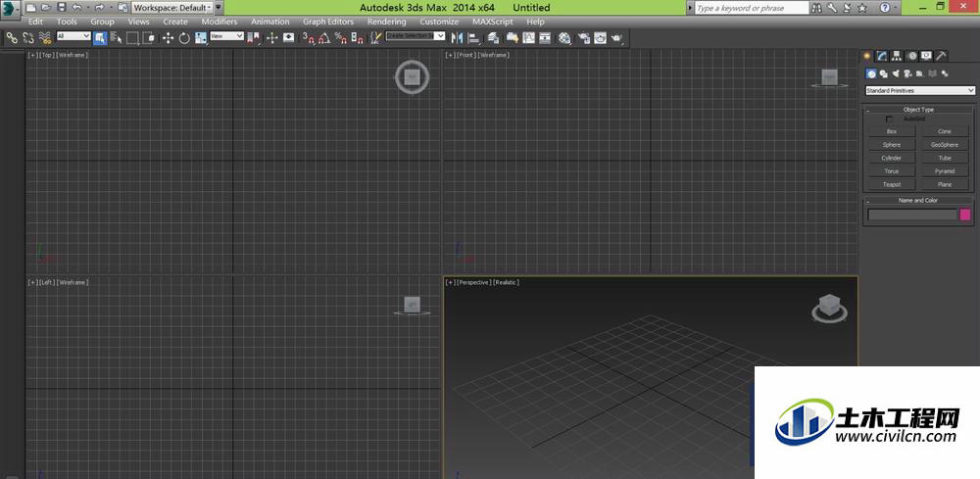Viewport: 980px width, 479px height.
Task: Open the Rendered Frame Window icon
Action: tap(600, 38)
